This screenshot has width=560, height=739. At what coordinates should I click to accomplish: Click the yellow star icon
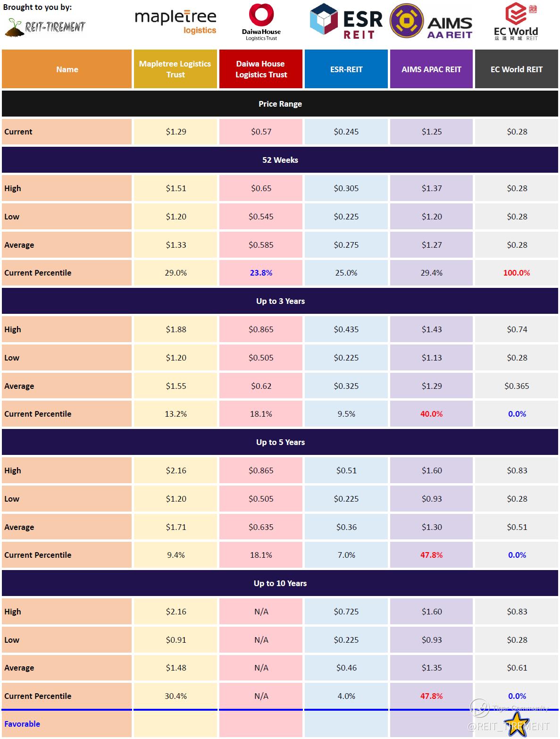(517, 722)
